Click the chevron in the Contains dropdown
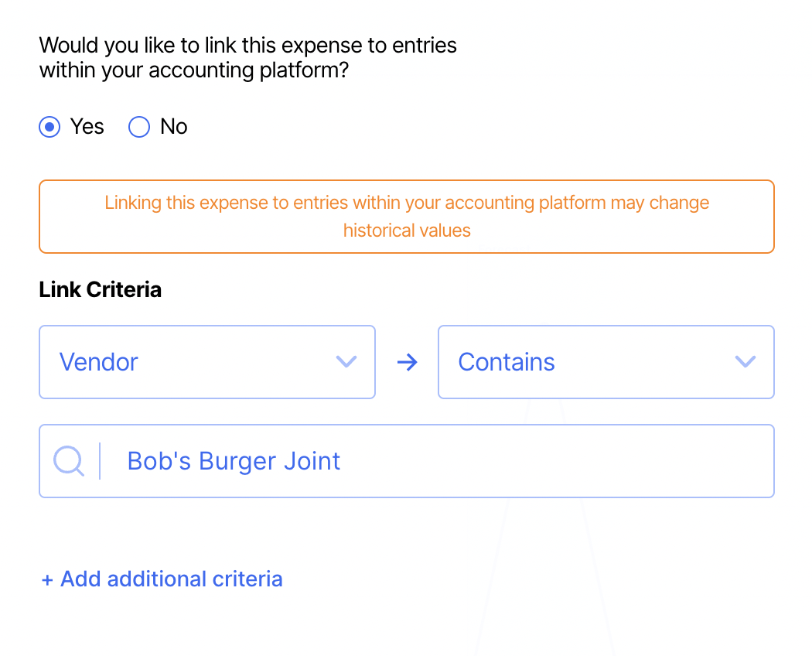The width and height of the screenshot is (812, 656). click(x=745, y=362)
